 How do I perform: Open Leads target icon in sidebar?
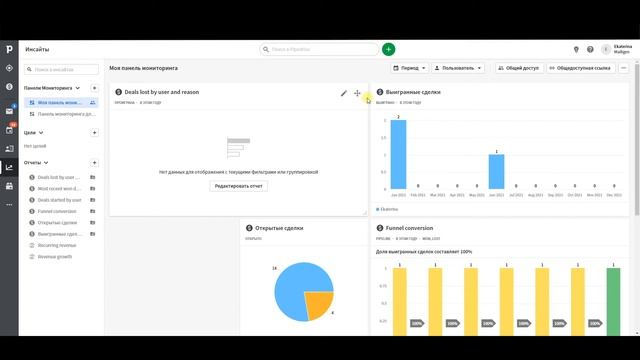[9, 68]
